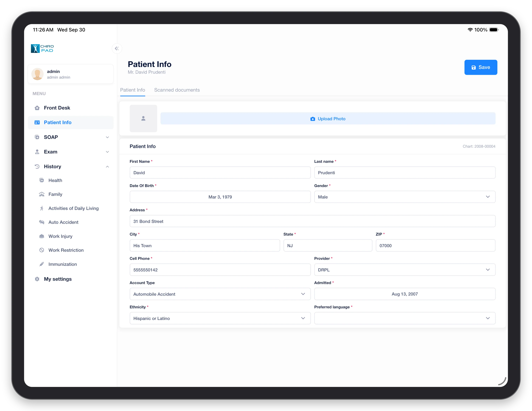
Task: Click the ChiroPad logo
Action: coord(42,49)
